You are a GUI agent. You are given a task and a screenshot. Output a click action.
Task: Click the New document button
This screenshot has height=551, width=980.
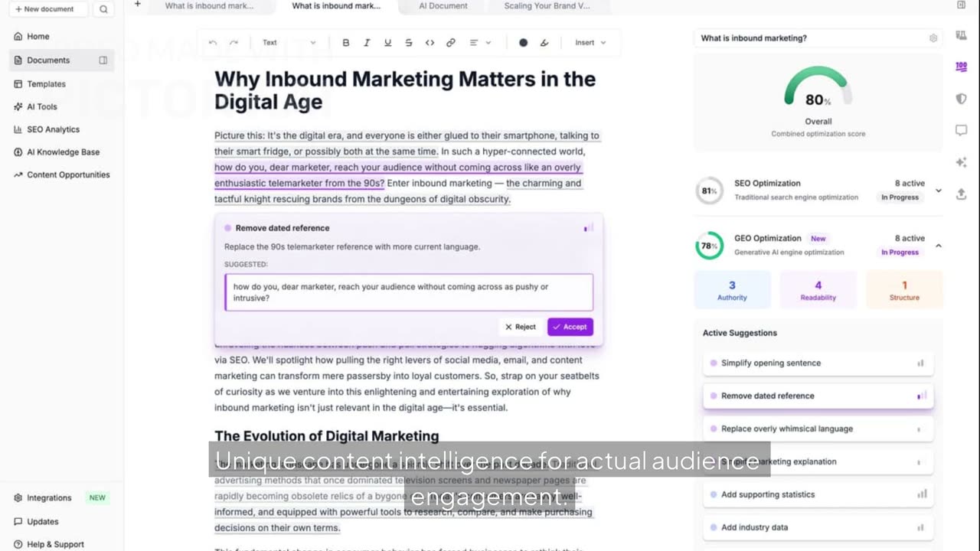pyautogui.click(x=49, y=9)
